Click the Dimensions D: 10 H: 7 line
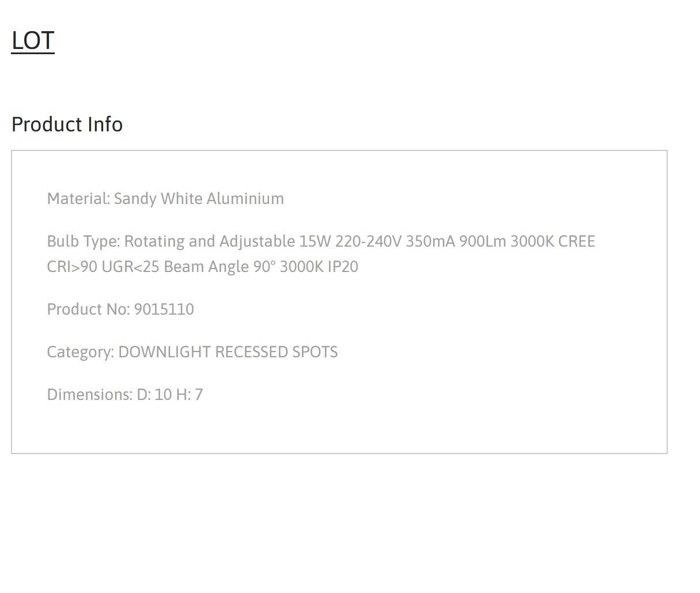The image size is (700, 593). pos(125,394)
